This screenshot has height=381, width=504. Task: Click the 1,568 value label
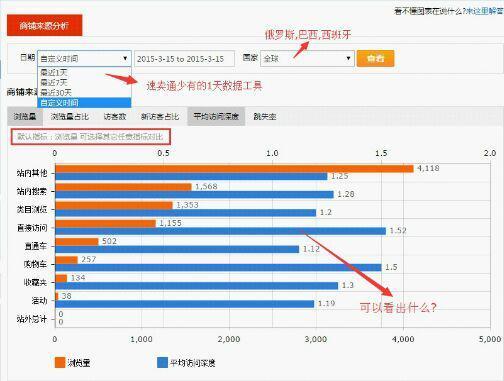(206, 187)
